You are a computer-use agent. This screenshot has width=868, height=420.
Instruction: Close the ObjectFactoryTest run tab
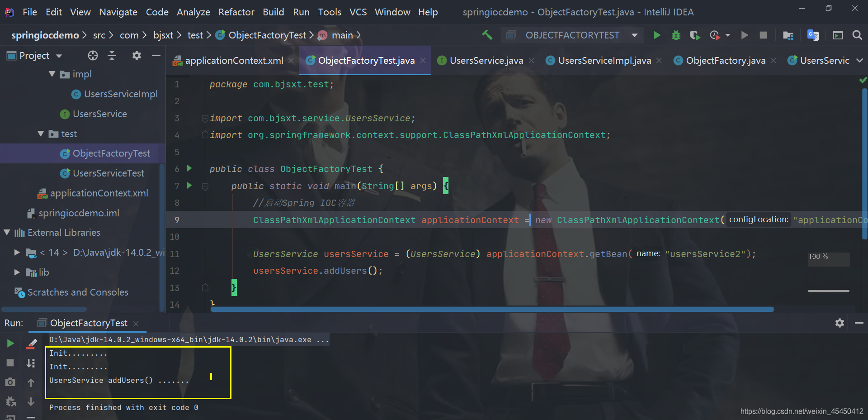(136, 323)
